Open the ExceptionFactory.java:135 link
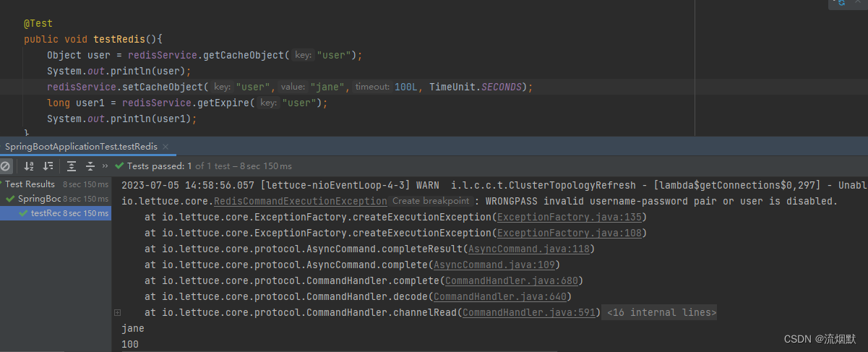The height and width of the screenshot is (352, 868). click(569, 217)
